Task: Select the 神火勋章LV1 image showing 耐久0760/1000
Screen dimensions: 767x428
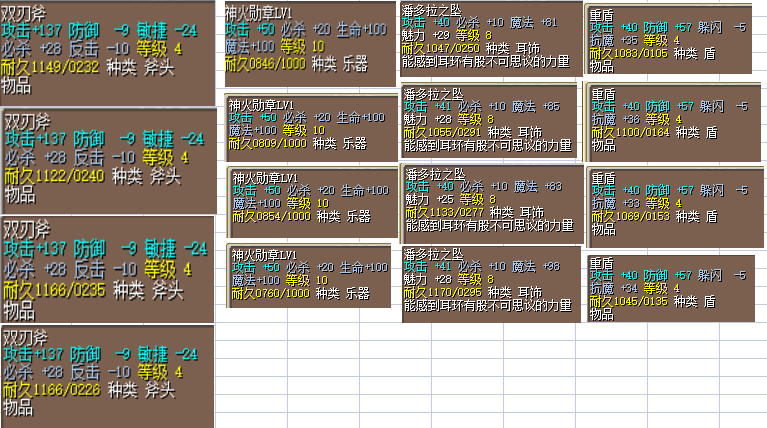Action: click(312, 274)
